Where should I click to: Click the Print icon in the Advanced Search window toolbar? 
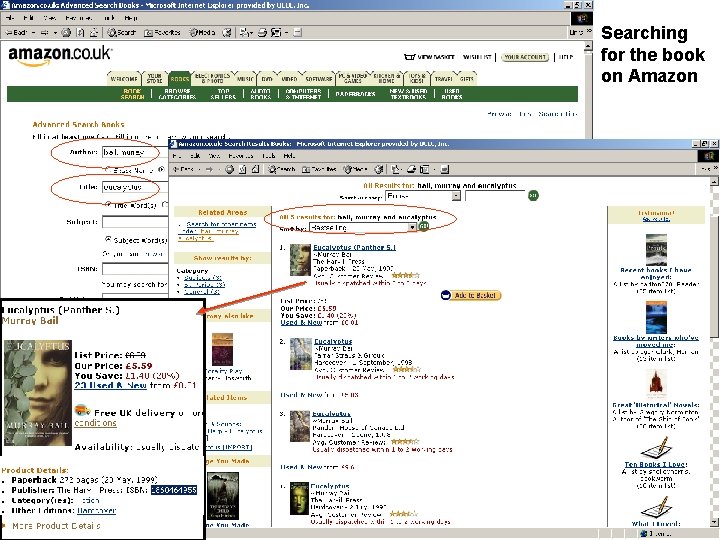[262, 33]
